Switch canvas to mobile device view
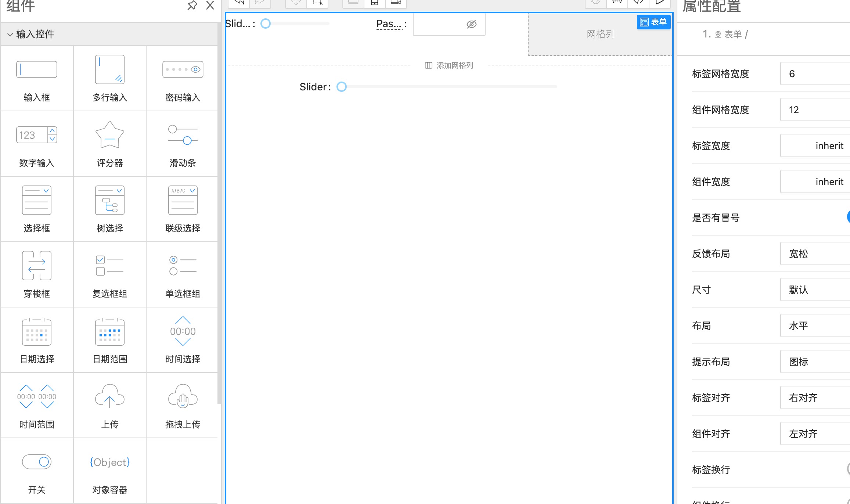 click(375, 3)
